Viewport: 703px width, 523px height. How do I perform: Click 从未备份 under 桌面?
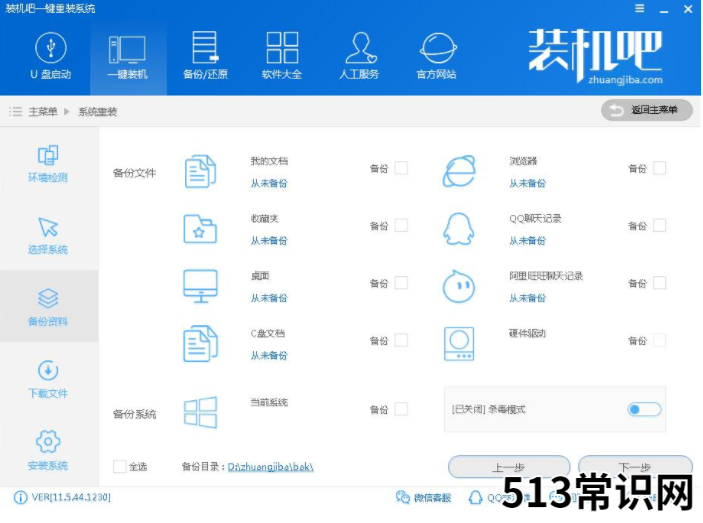pos(269,298)
